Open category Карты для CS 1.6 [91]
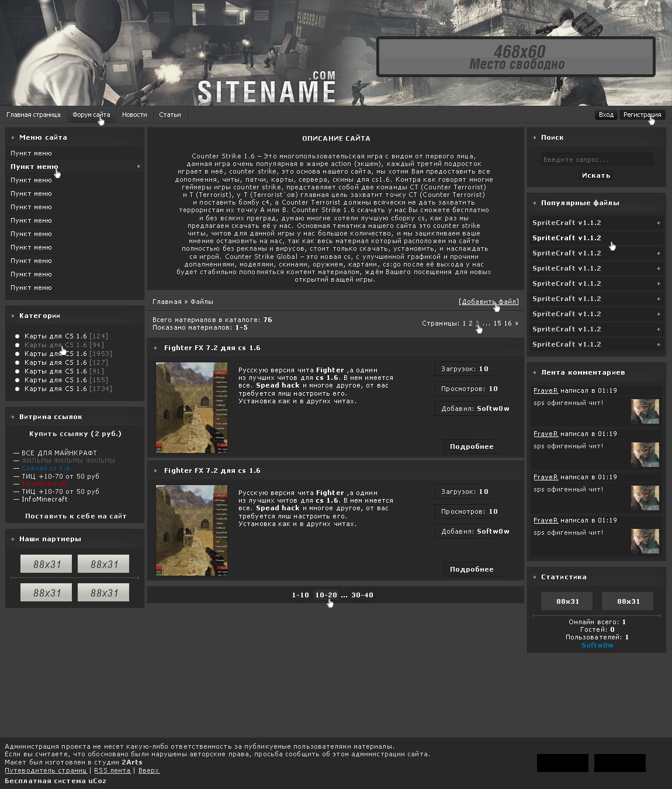This screenshot has height=789, width=672. click(x=64, y=371)
